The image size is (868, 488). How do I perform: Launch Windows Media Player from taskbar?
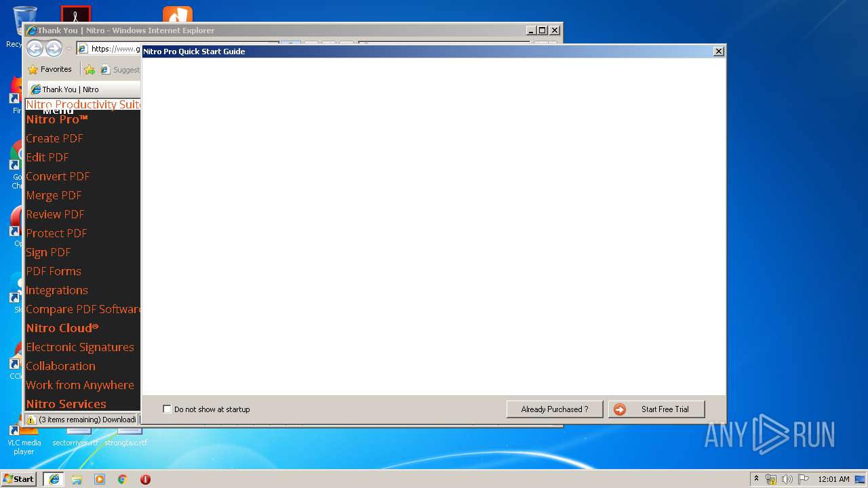(x=100, y=479)
